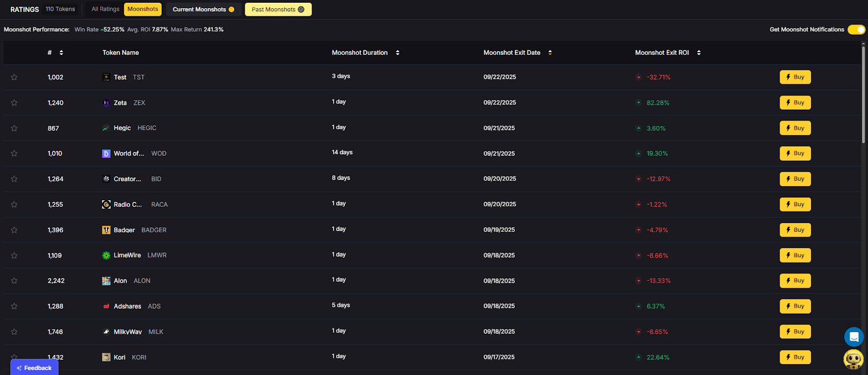
Task: Click the Zeta token logo
Action: click(106, 103)
